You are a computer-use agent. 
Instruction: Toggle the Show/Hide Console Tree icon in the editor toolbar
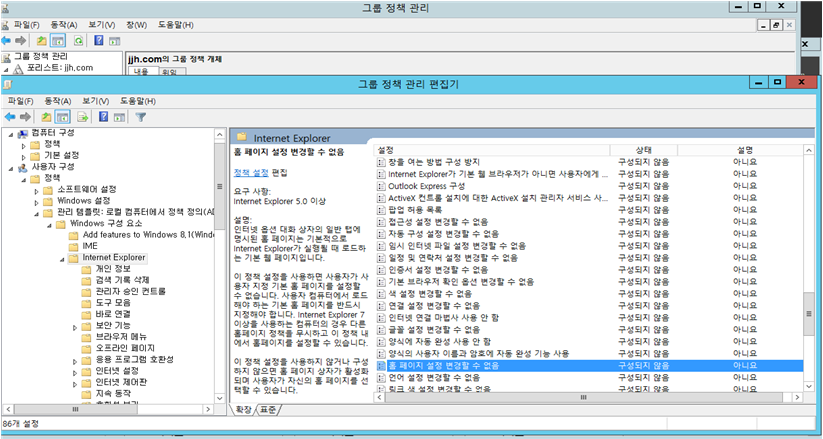[62, 117]
